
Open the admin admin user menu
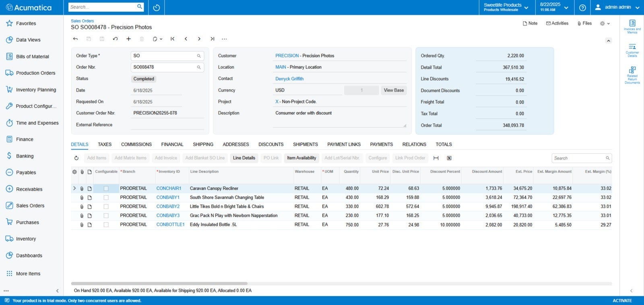point(617,7)
